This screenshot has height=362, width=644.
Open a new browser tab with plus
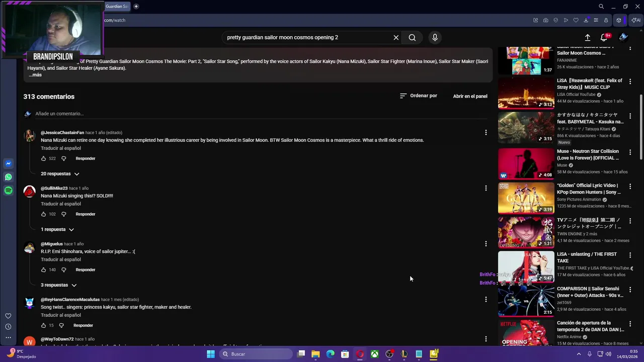pyautogui.click(x=136, y=7)
